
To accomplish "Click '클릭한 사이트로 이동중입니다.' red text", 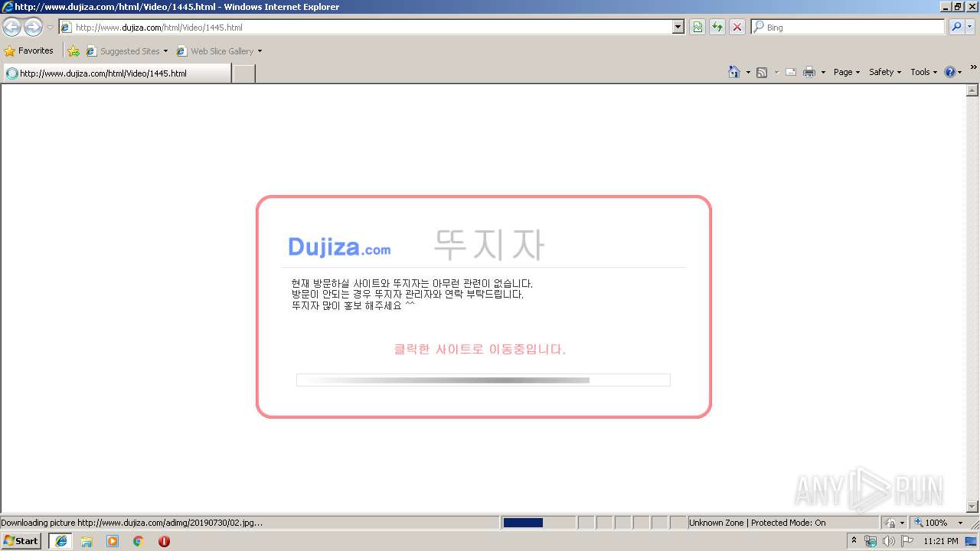I will click(x=480, y=350).
